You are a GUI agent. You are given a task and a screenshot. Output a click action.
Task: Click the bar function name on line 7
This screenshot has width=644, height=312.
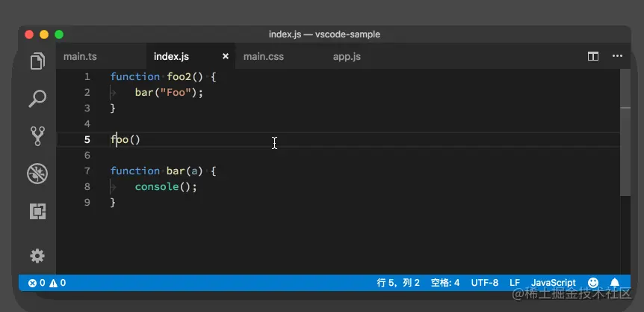point(176,171)
